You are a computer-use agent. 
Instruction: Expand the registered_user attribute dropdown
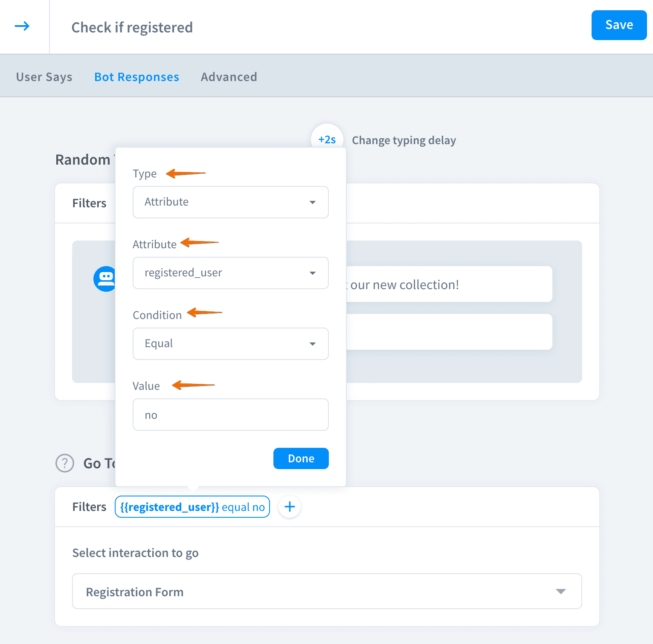click(230, 273)
